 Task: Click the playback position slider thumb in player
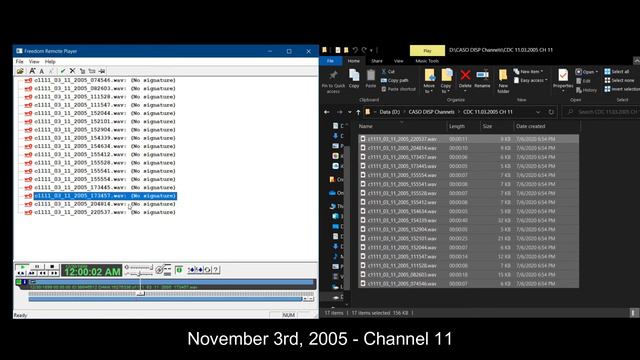tap(140, 293)
